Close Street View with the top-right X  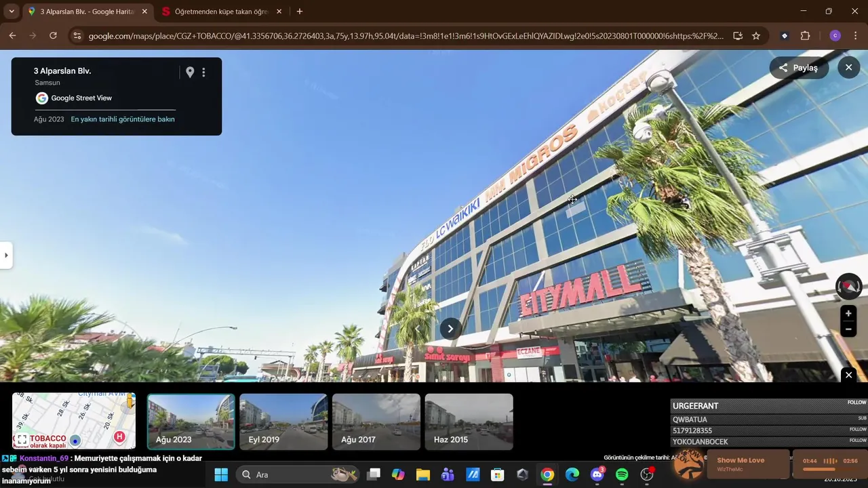tap(848, 67)
